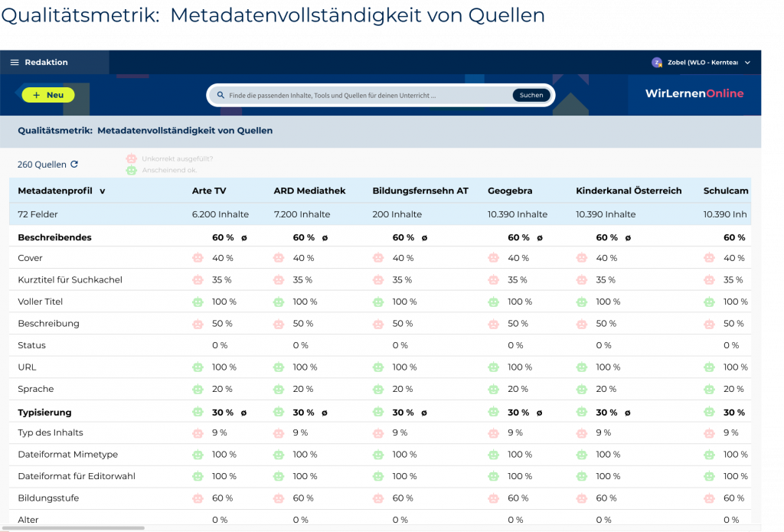
Task: Click the Suchen search button
Action: pos(531,96)
